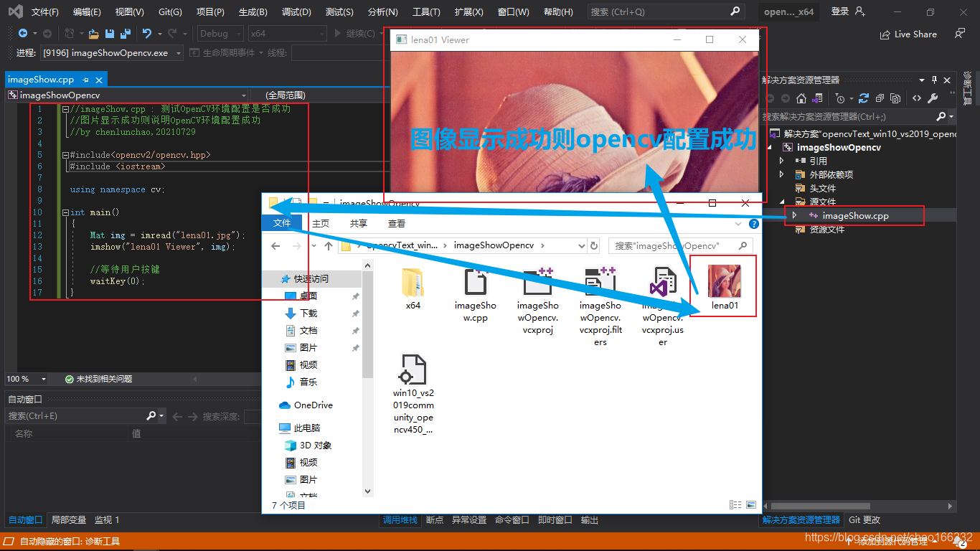This screenshot has height=551, width=980.
Task: Click the 登录 sign-in button
Action: 847,11
